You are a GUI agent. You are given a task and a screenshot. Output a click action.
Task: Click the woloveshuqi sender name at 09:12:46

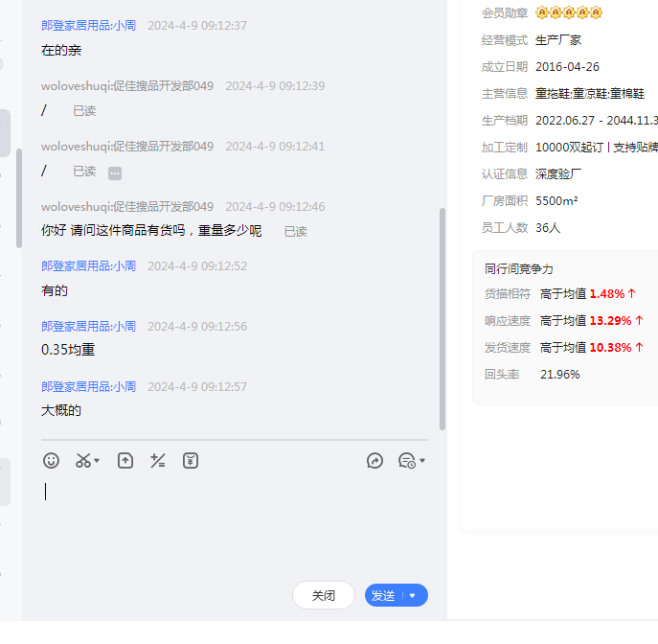pos(127,207)
